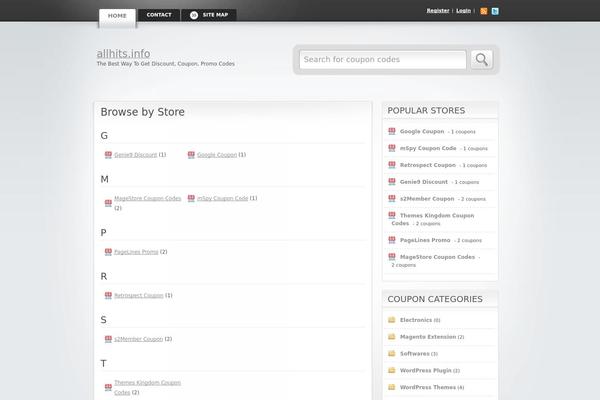Open PageLines Promo in Browse list
Screen dimensions: 600x400
click(136, 252)
